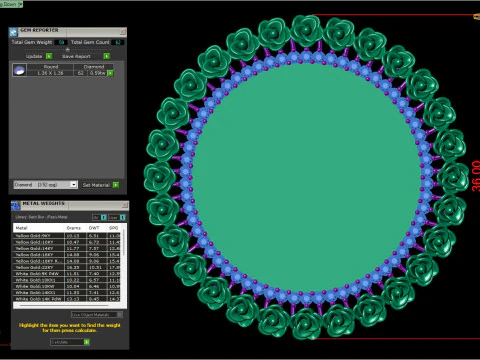
Task: Click the first cyan library toggle button
Action: point(104,217)
